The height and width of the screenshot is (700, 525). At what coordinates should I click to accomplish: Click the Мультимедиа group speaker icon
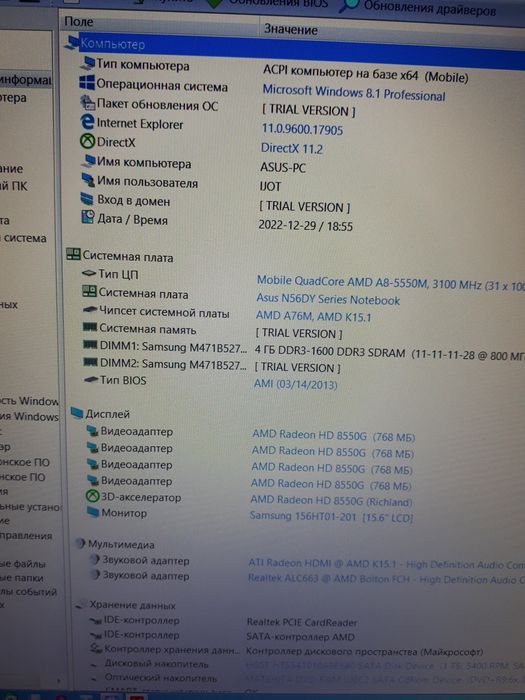(80, 543)
